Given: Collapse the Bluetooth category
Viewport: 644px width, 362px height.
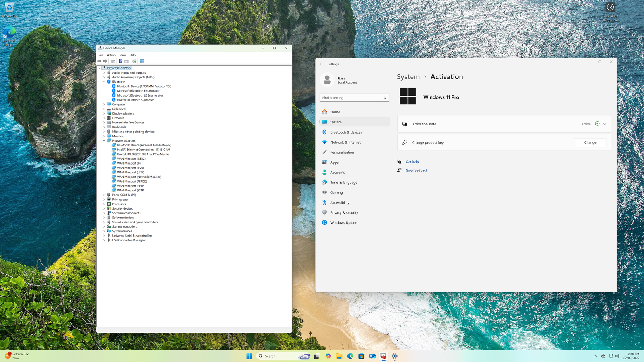Looking at the screenshot, I should click(x=104, y=82).
